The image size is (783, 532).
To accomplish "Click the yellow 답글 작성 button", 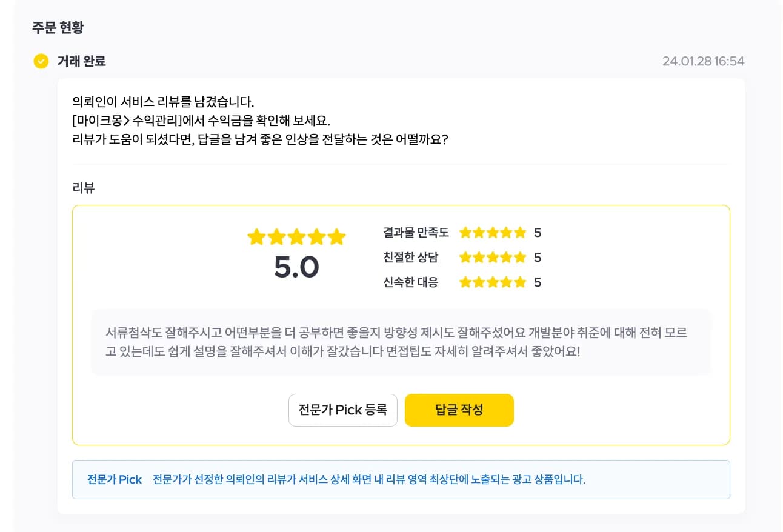I will [x=459, y=410].
